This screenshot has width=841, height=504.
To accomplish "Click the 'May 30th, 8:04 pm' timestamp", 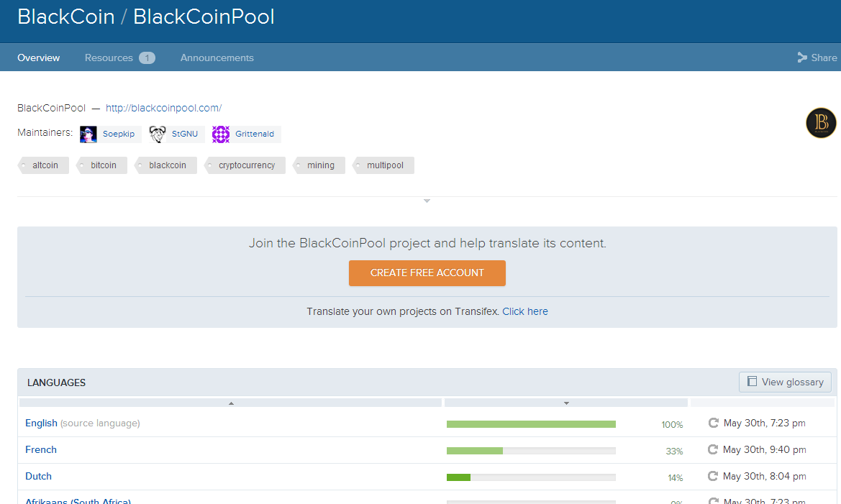I will click(764, 476).
